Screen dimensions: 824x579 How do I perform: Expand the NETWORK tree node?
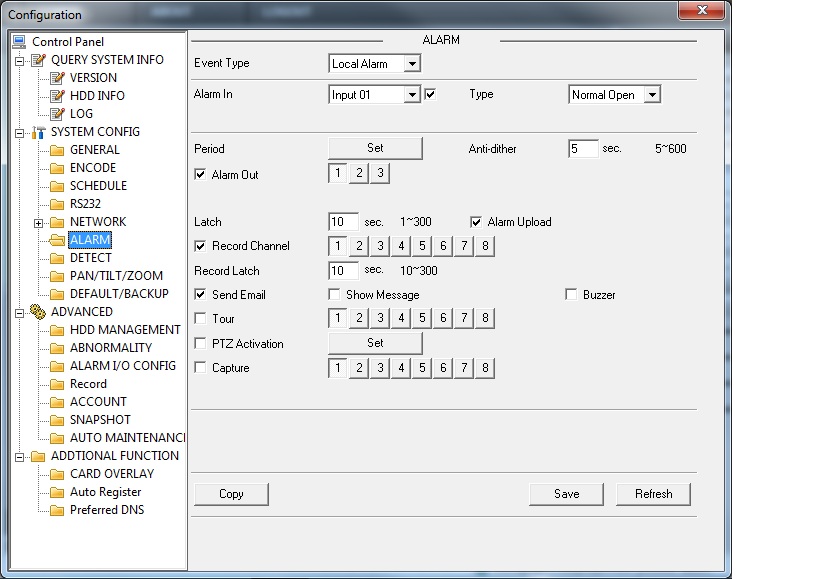pyautogui.click(x=38, y=222)
